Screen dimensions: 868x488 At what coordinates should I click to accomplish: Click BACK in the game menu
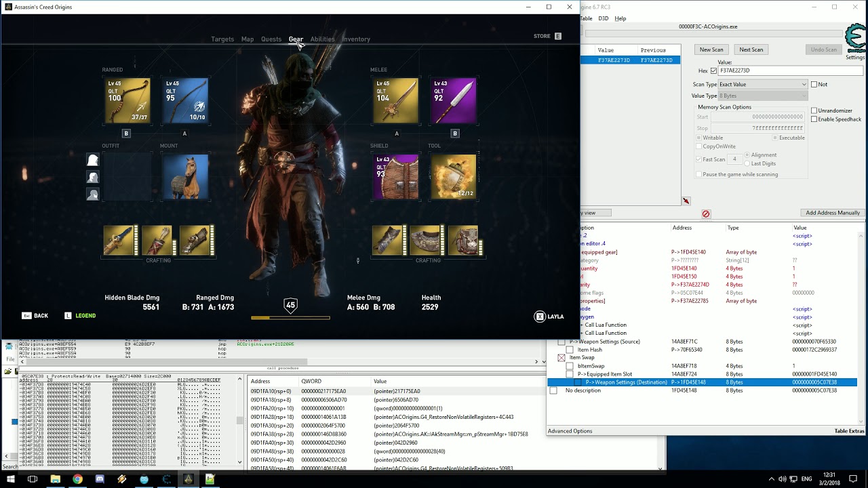[35, 316]
